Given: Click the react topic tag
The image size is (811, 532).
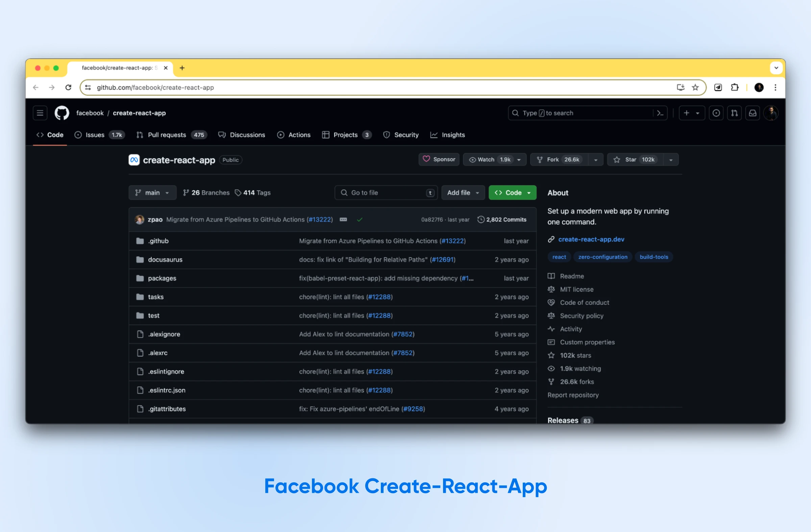Looking at the screenshot, I should tap(559, 257).
